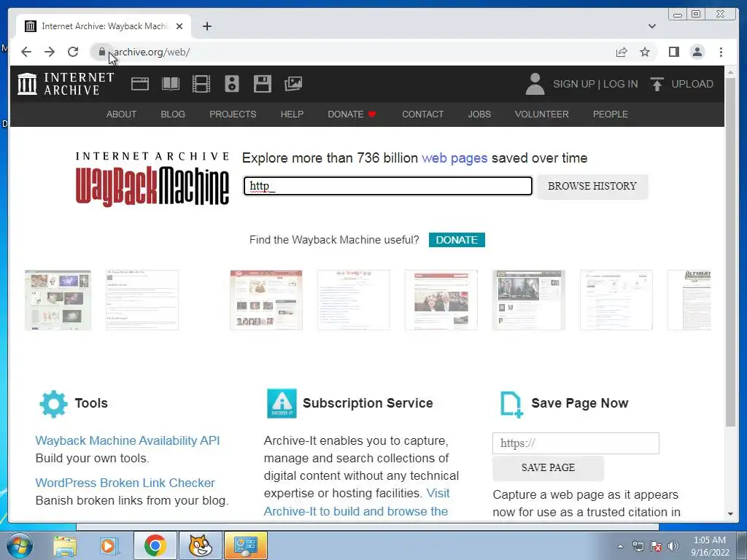Open the Scratch cat taskbar icon

pyautogui.click(x=200, y=545)
